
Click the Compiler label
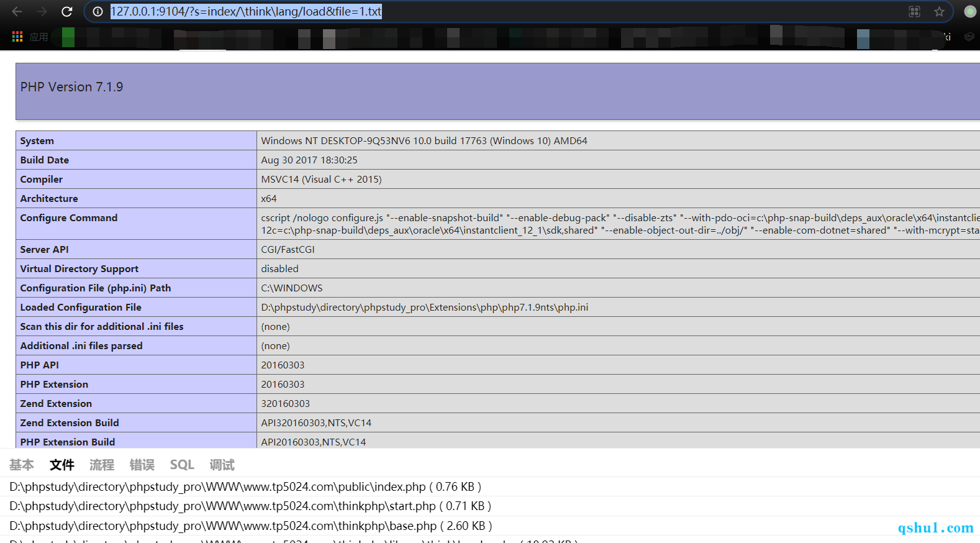[x=41, y=180]
